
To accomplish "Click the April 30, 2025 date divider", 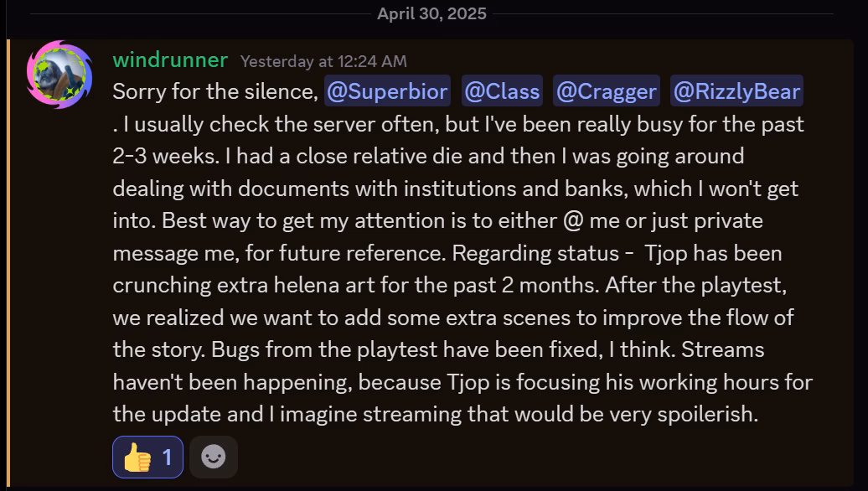I will (x=431, y=13).
